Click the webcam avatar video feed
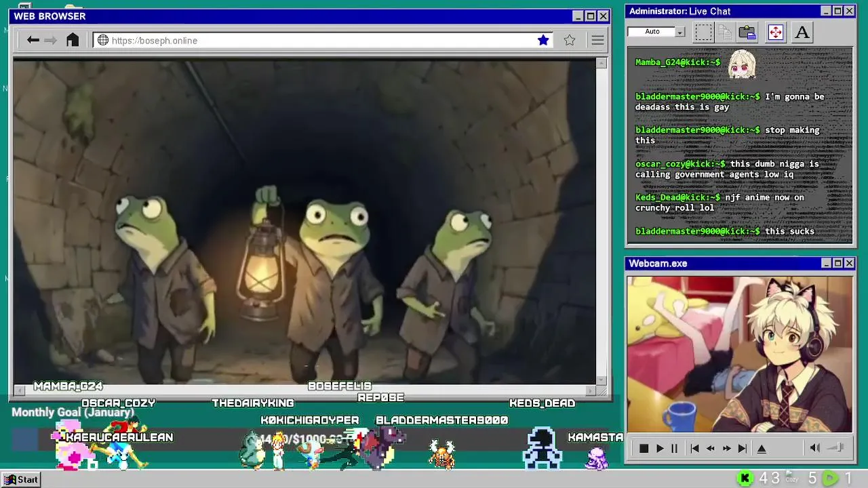 (x=739, y=354)
